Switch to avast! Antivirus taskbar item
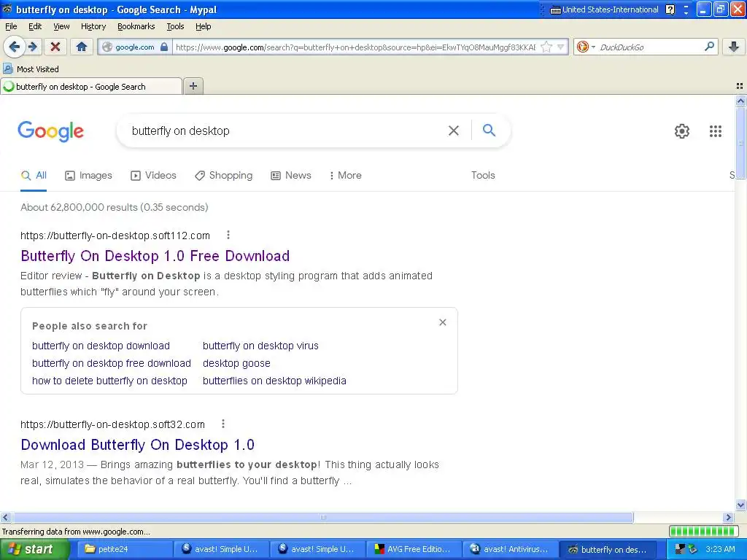The image size is (747, 560). (x=509, y=549)
